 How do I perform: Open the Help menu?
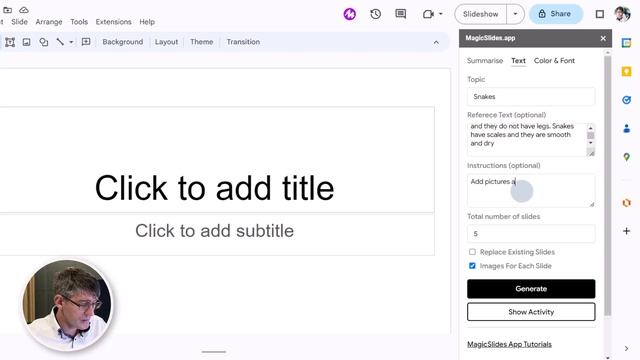pyautogui.click(x=147, y=22)
